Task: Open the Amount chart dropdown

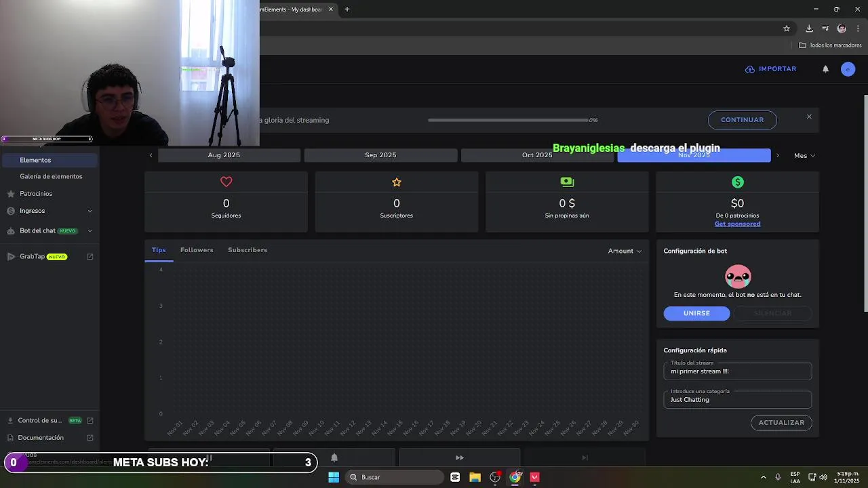Action: tap(625, 251)
